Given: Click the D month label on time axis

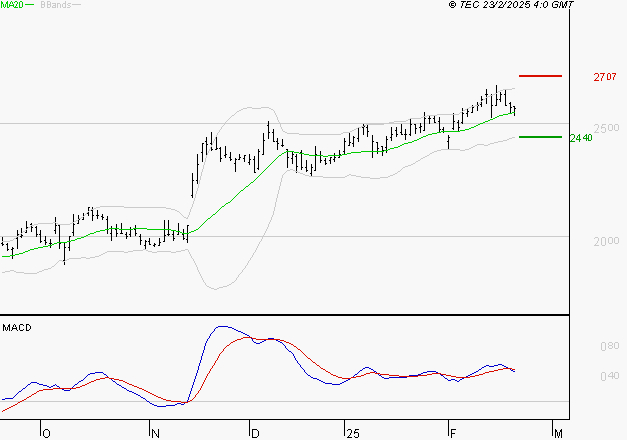Looking at the screenshot, I should pos(255,434).
